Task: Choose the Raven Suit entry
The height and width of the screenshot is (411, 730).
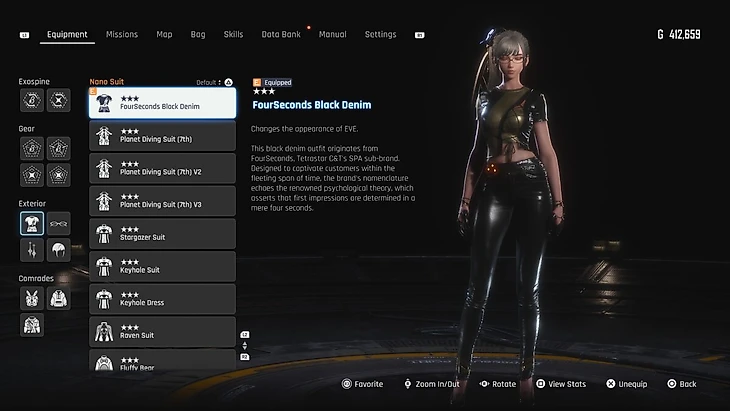Action: point(162,331)
